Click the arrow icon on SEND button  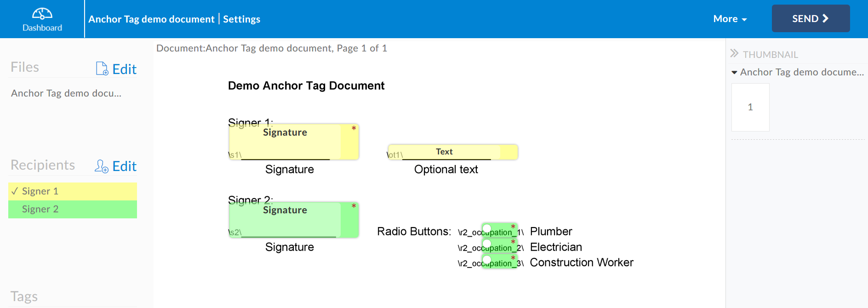pos(825,18)
